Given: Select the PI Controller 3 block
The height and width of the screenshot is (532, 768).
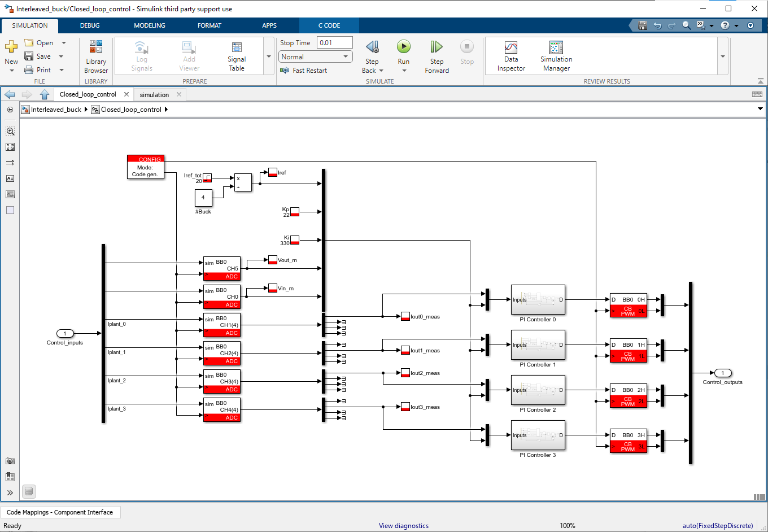Looking at the screenshot, I should (x=538, y=435).
